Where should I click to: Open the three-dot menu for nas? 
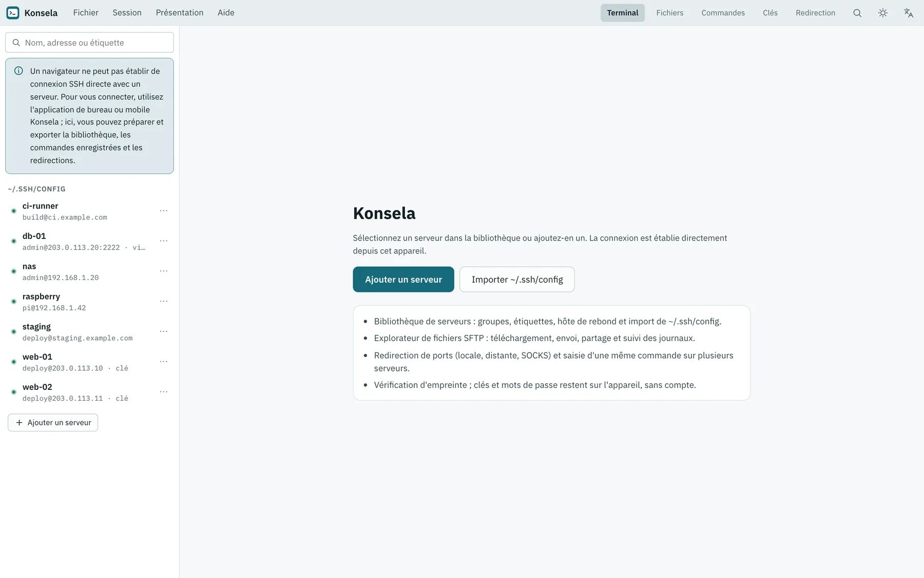164,271
